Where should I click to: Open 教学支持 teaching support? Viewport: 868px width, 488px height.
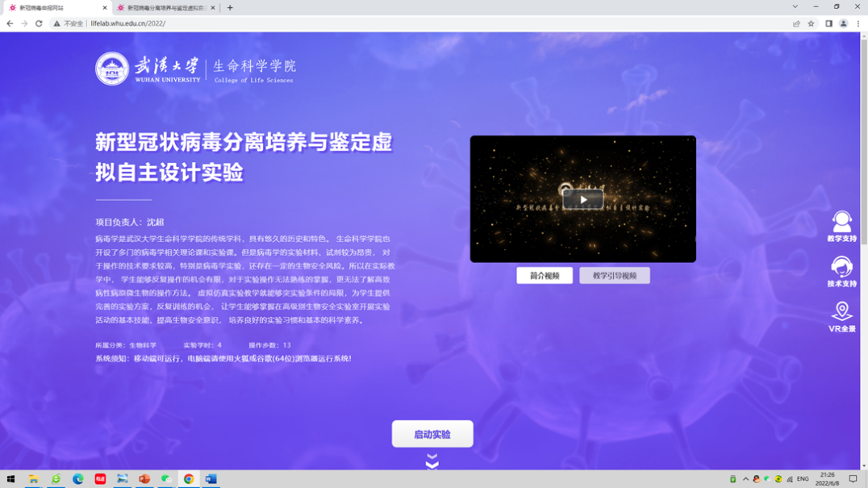pyautogui.click(x=841, y=227)
